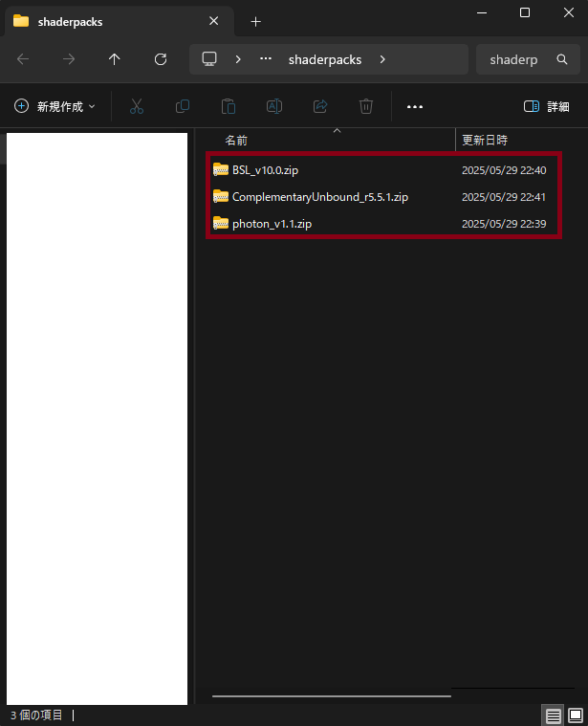Select the ComplementaryUnbound_r5.5.1.zip file
This screenshot has width=588, height=726.
coord(319,197)
